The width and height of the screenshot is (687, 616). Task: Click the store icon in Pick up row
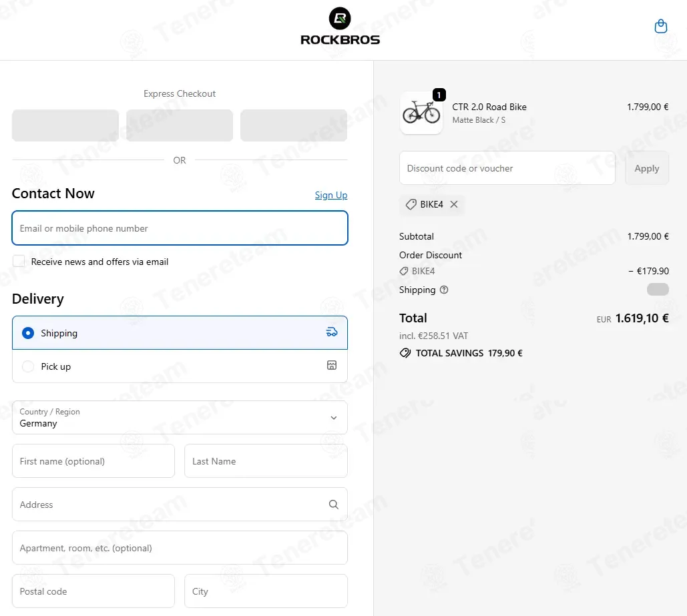point(332,365)
